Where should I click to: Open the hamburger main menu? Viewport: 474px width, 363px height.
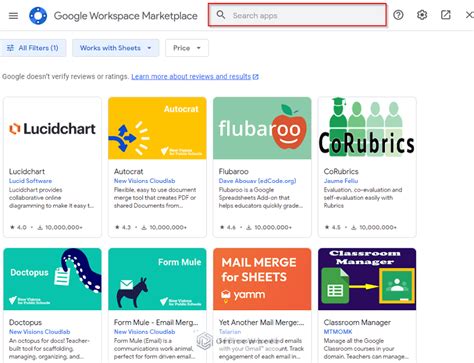coord(13,16)
